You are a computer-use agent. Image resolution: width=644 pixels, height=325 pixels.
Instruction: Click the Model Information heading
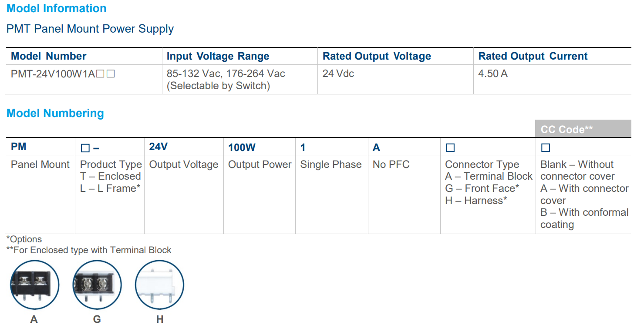[57, 8]
